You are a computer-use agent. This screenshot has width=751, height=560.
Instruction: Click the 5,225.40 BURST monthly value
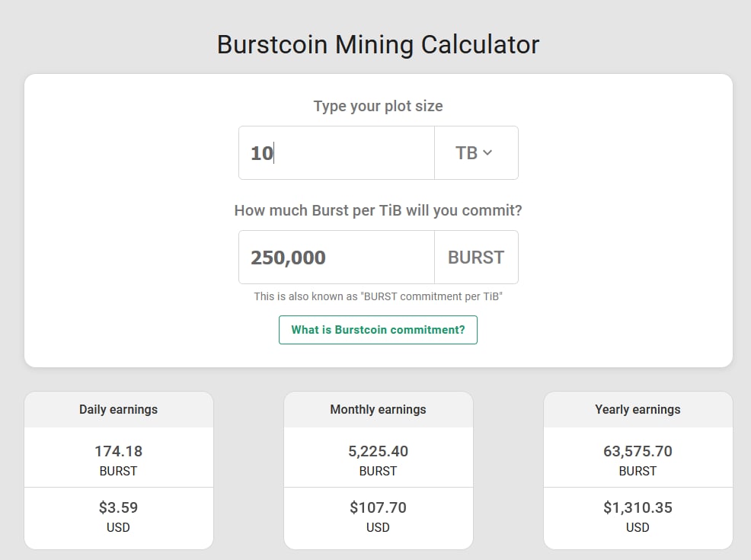pyautogui.click(x=378, y=451)
